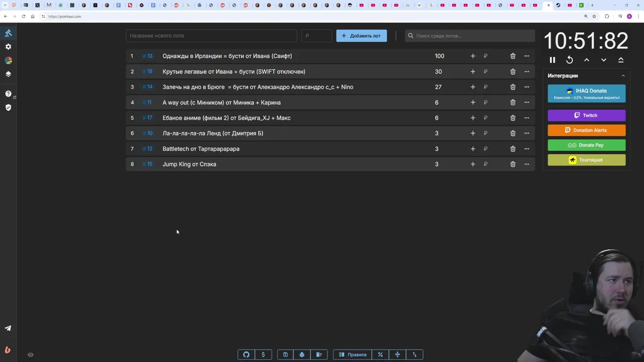Screen dimensions: 644x362
Task: Click the clear-all-lots trash icon at bottom
Action: click(319, 354)
